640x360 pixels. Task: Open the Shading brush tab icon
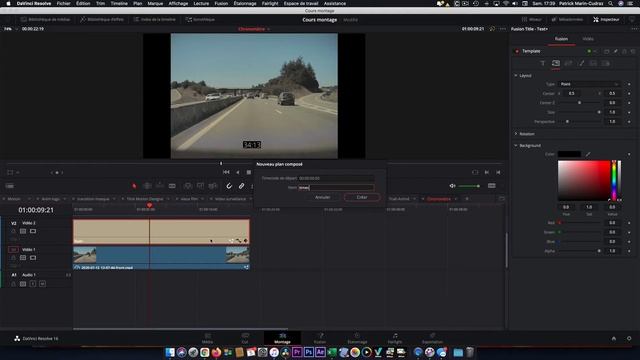pos(582,63)
